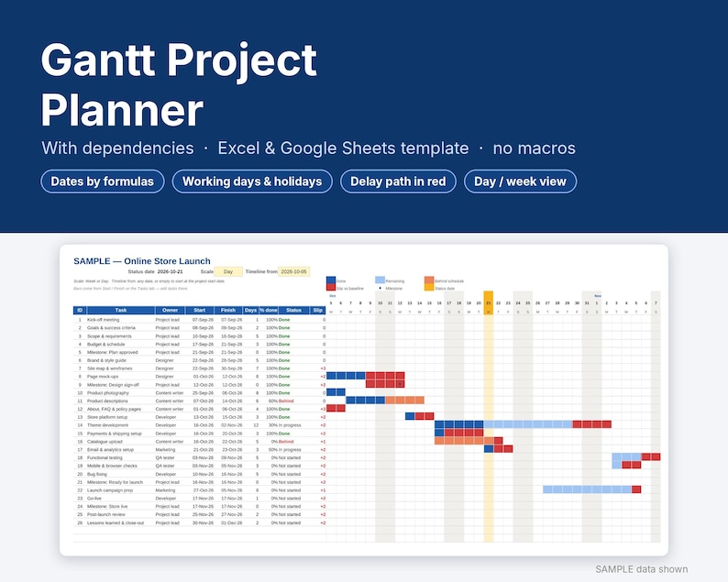Click the In progress status of Theme development
728x582 pixels.
290,425
